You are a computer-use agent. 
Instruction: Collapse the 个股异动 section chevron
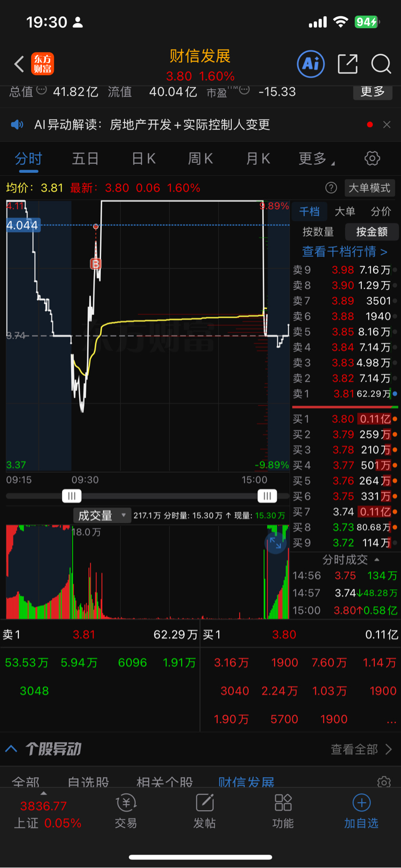pyautogui.click(x=11, y=749)
